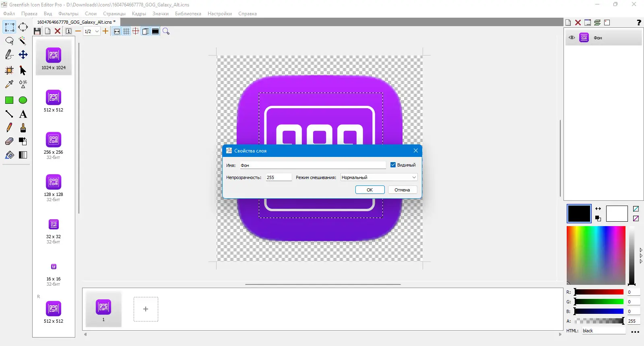Click the new page icon in page toolbar
Screen dimensions: 644x346
pos(47,31)
